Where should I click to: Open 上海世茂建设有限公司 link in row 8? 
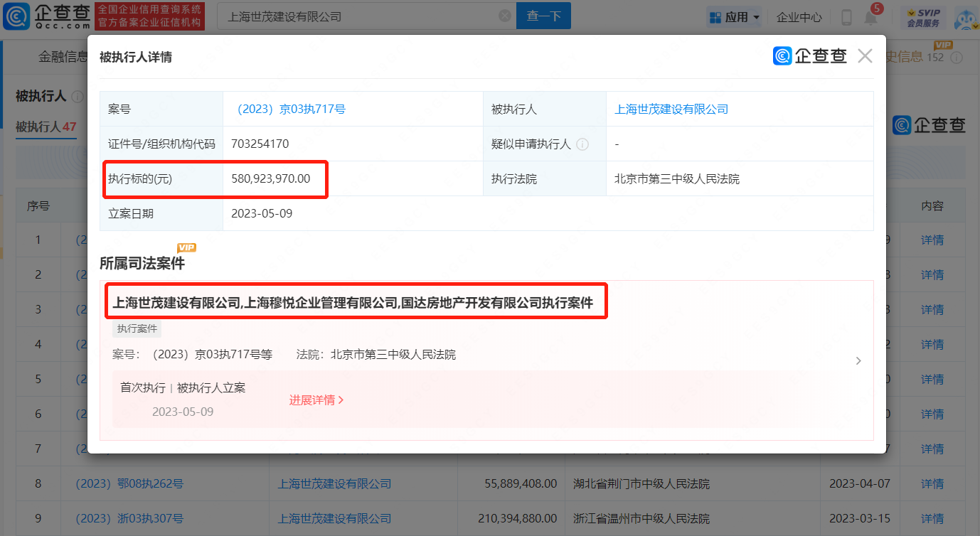click(x=334, y=484)
